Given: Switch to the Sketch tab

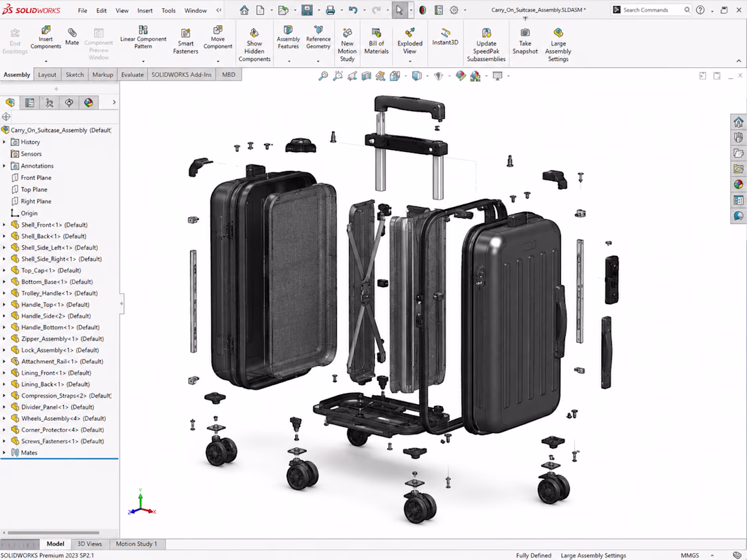Looking at the screenshot, I should coord(74,75).
